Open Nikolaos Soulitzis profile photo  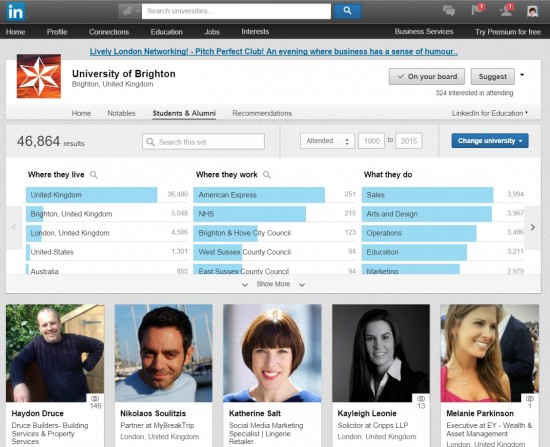click(163, 353)
